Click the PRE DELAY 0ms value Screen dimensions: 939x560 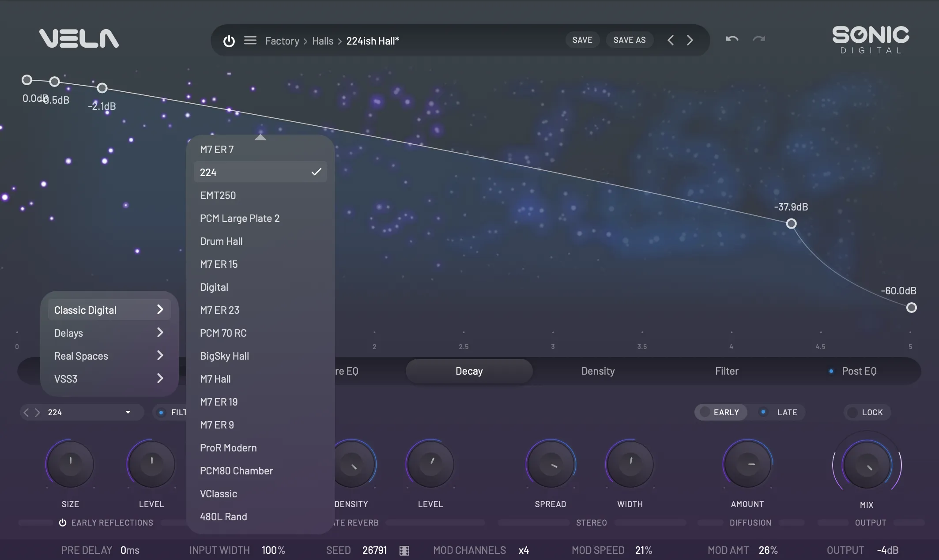(130, 550)
